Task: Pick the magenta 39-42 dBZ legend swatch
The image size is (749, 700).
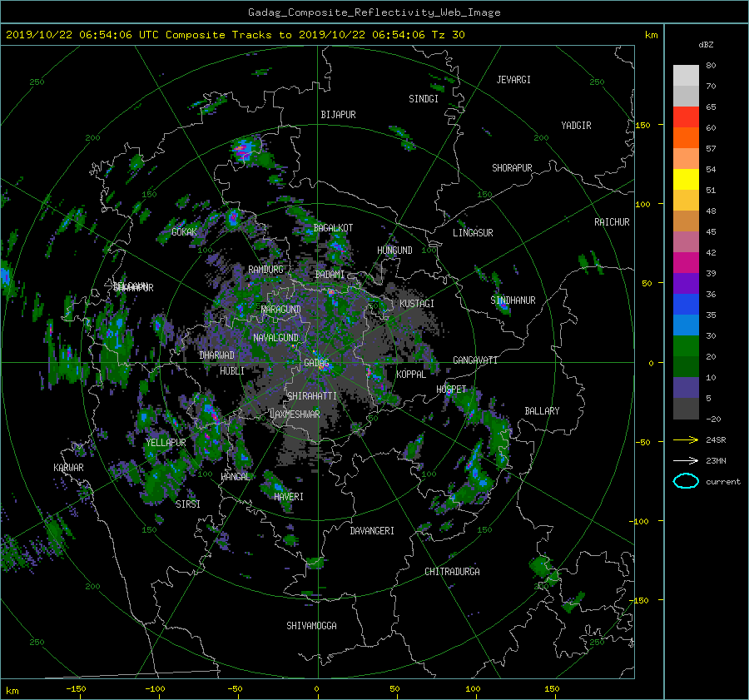Action: tap(686, 262)
